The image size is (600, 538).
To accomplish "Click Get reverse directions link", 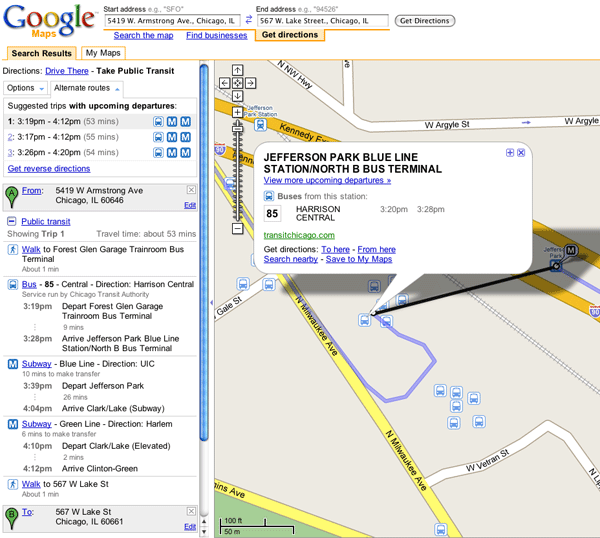I will [49, 169].
